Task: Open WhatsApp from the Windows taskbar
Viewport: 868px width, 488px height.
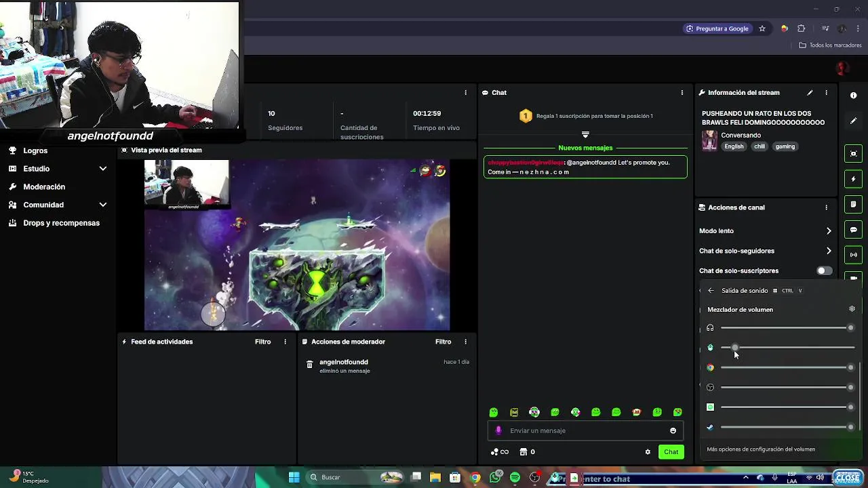Action: pyautogui.click(x=495, y=478)
